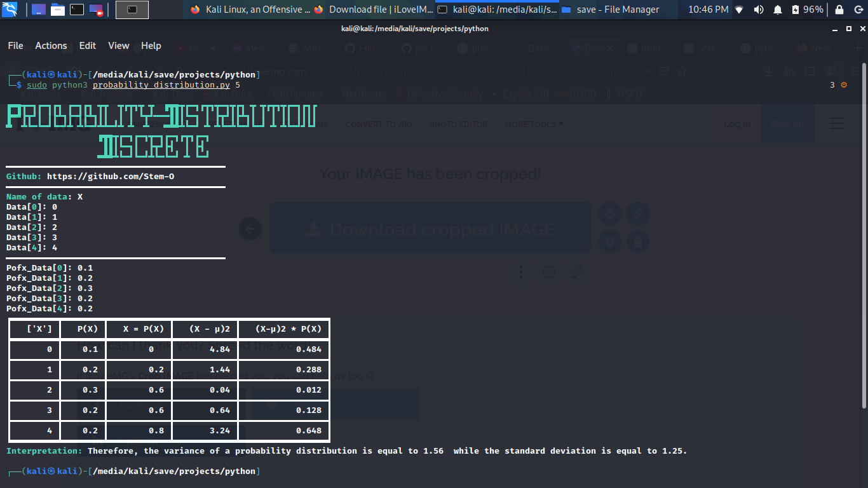Open the Help menu
This screenshot has height=488, width=868.
151,46
